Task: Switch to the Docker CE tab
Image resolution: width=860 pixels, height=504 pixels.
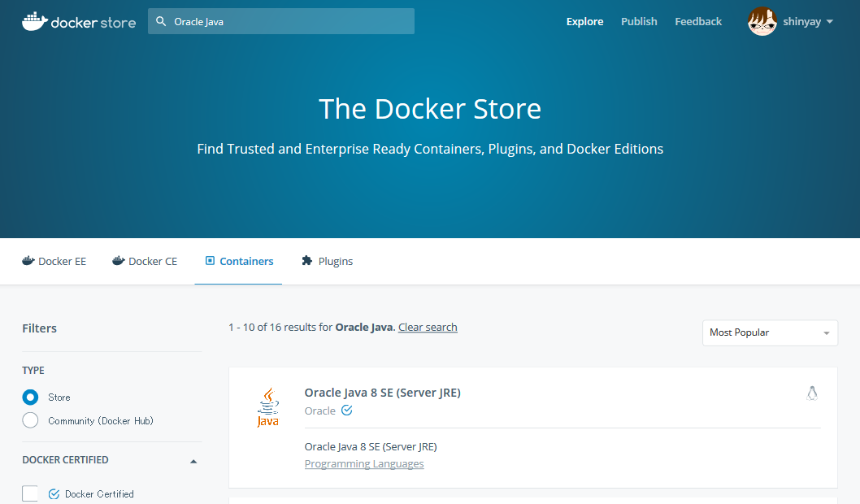Action: pos(145,261)
